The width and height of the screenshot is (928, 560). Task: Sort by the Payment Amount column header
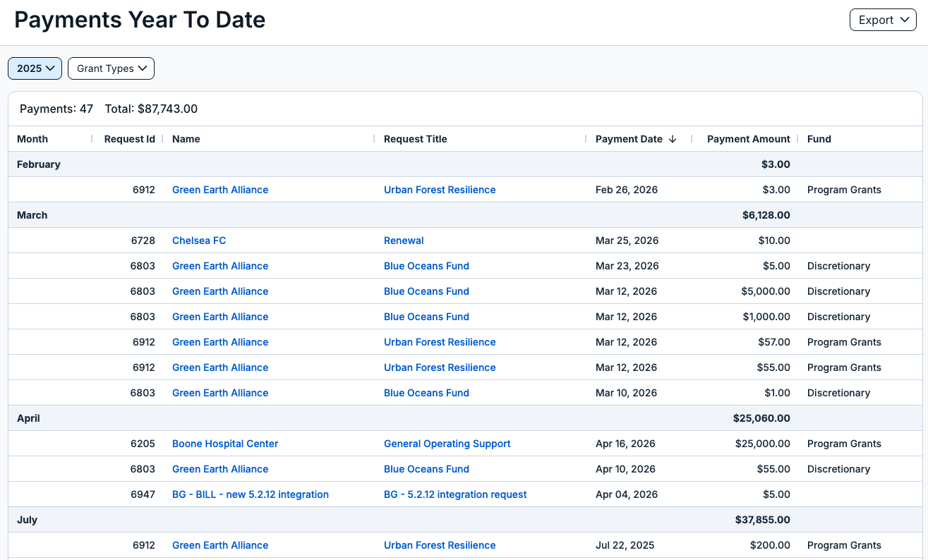point(749,139)
